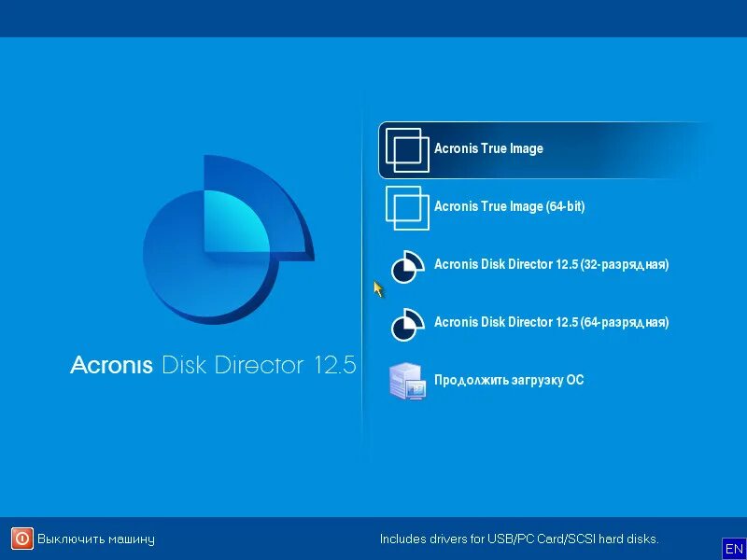The image size is (747, 560).
Task: Select the Acronis True Image menu label
Action: click(488, 148)
